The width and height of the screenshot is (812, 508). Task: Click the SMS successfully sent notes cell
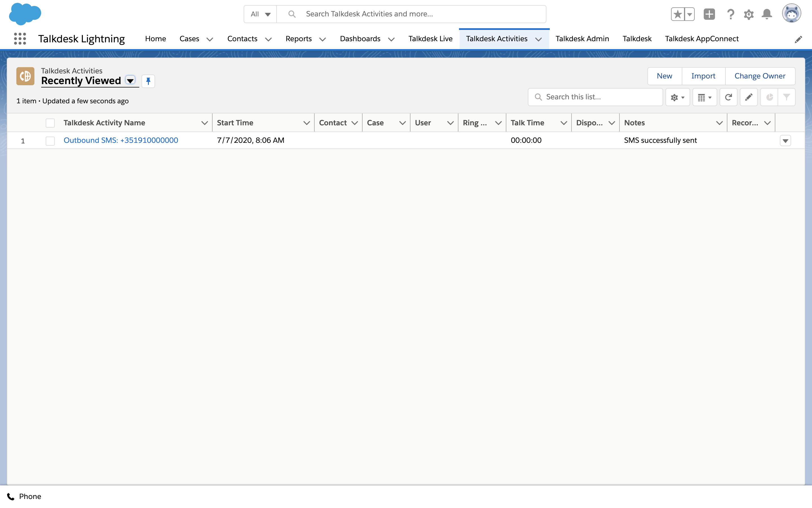coord(660,141)
